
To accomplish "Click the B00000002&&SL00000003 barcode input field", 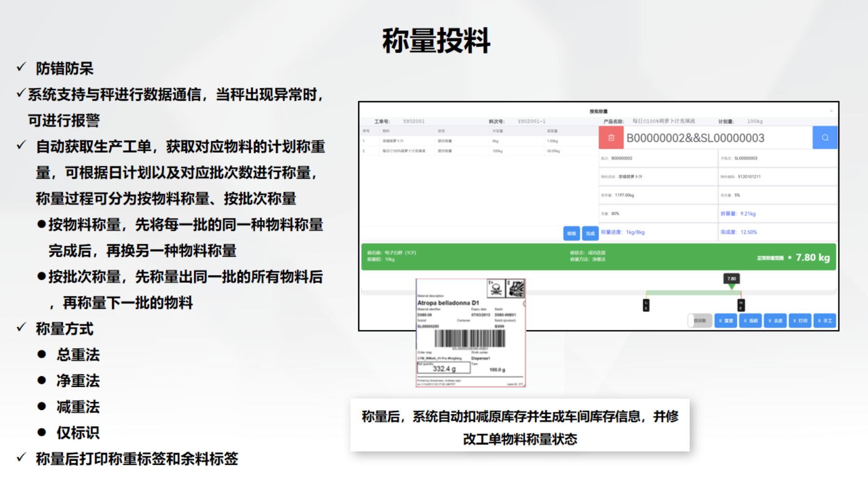I will coord(718,138).
